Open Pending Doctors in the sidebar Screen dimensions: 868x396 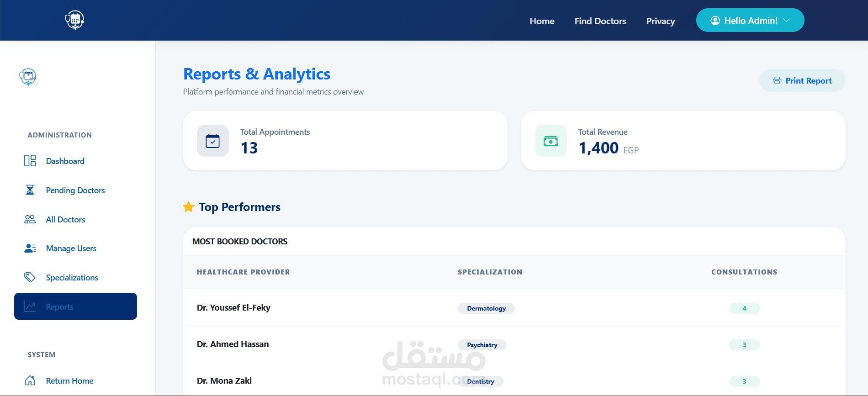pyautogui.click(x=75, y=190)
